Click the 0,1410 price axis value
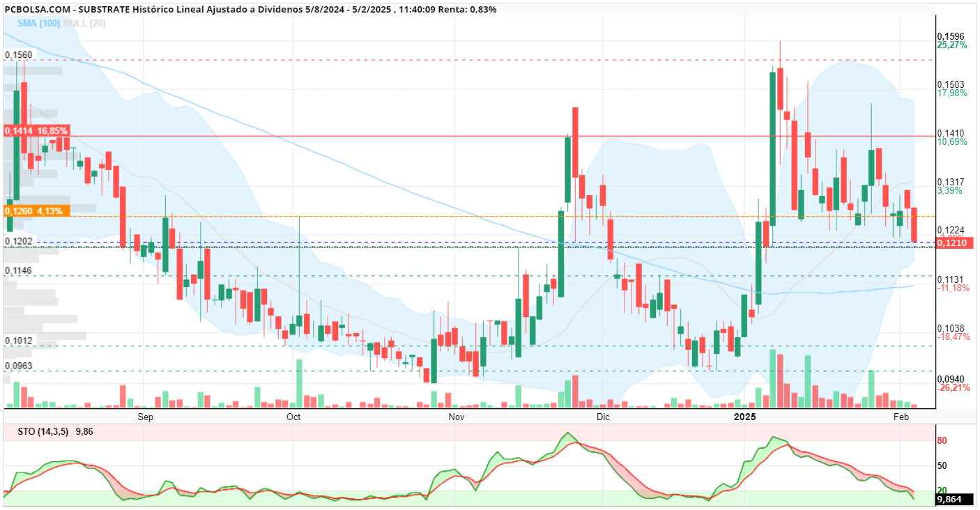The image size is (980, 510). [x=951, y=133]
